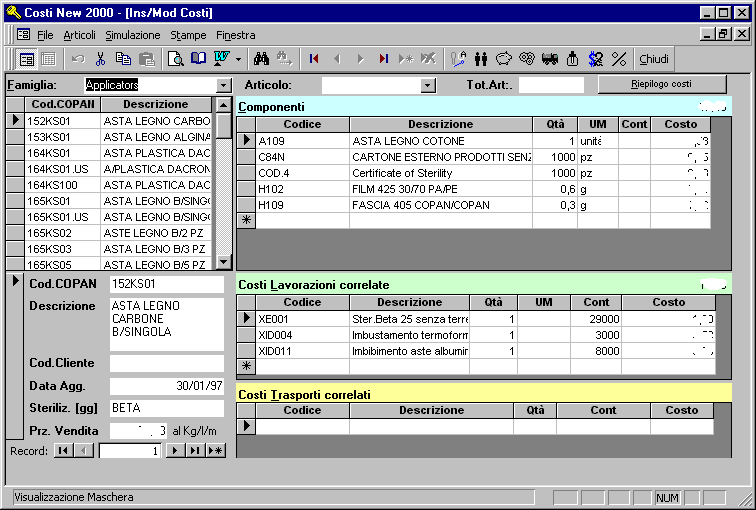
Task: Click the toolbar new record arrow-star icon
Action: [x=406, y=59]
